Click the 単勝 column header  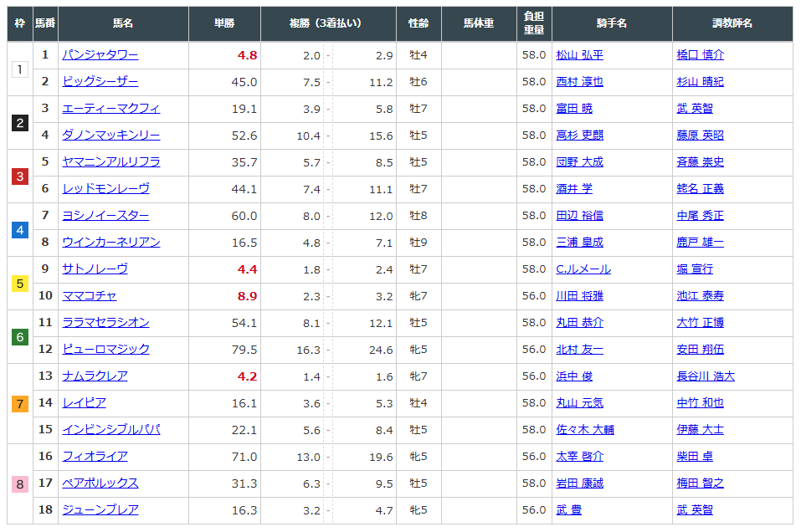[x=224, y=23]
